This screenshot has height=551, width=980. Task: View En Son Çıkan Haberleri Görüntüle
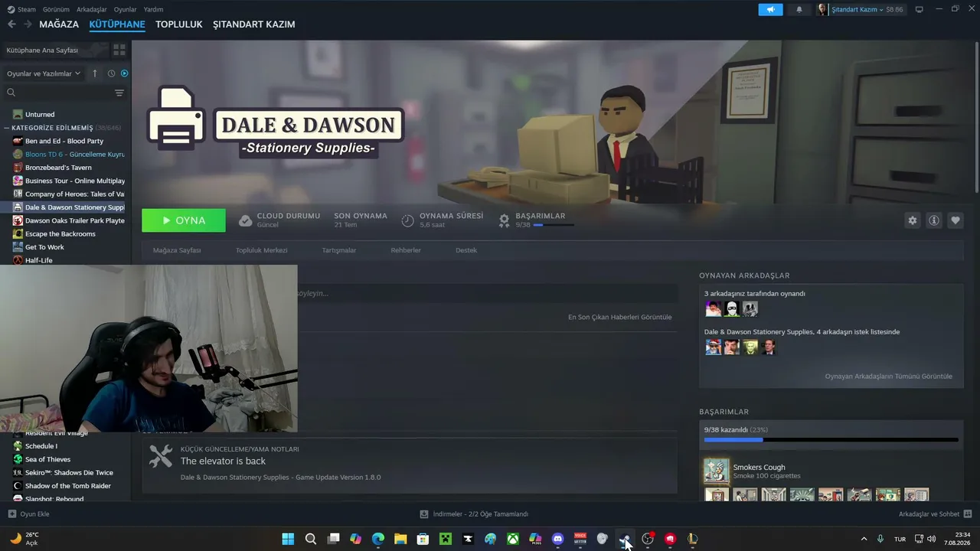pos(620,317)
